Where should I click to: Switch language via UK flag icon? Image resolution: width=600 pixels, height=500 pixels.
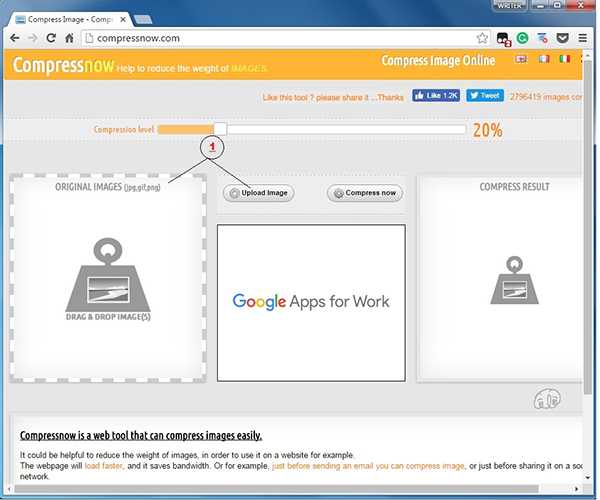pos(521,59)
